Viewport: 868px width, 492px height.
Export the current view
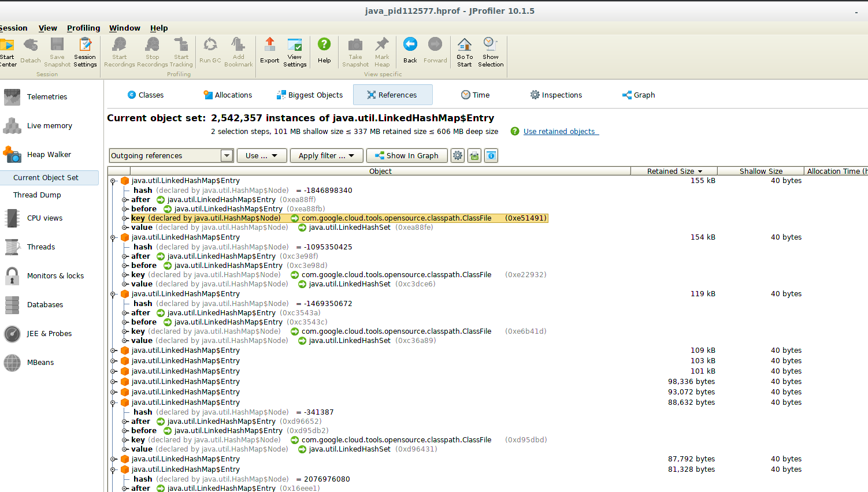click(269, 51)
